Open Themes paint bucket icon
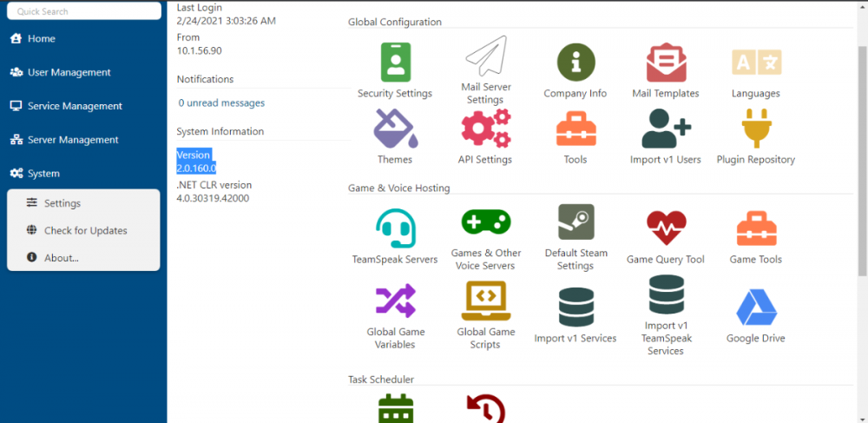The height and width of the screenshot is (423, 868). click(x=395, y=129)
